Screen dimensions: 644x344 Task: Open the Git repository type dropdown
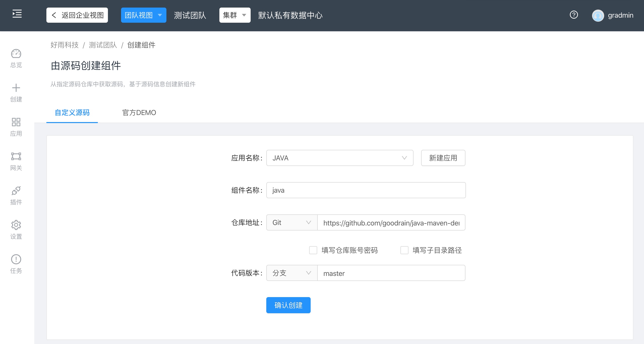tap(291, 222)
